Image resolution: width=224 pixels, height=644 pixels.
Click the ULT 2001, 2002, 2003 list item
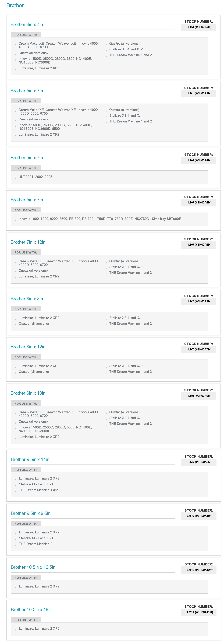pyautogui.click(x=35, y=177)
